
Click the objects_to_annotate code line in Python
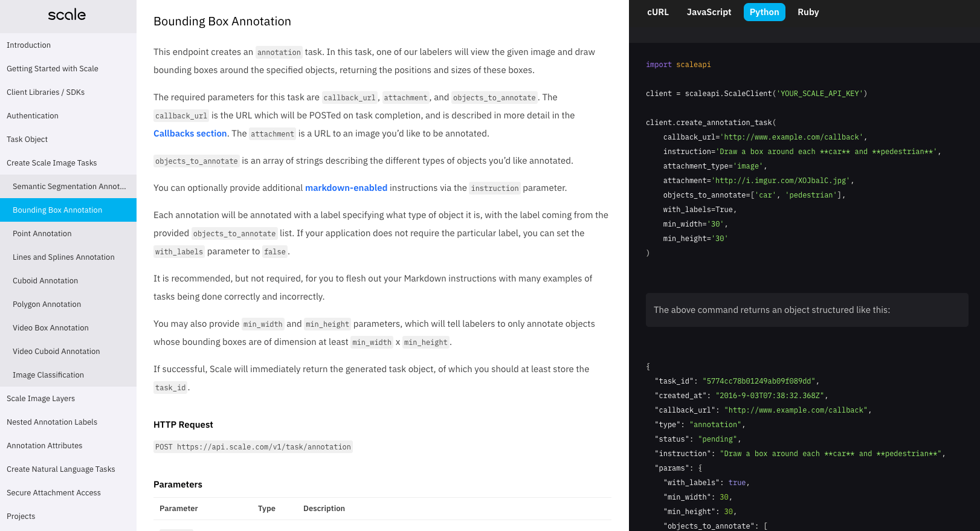(x=754, y=195)
